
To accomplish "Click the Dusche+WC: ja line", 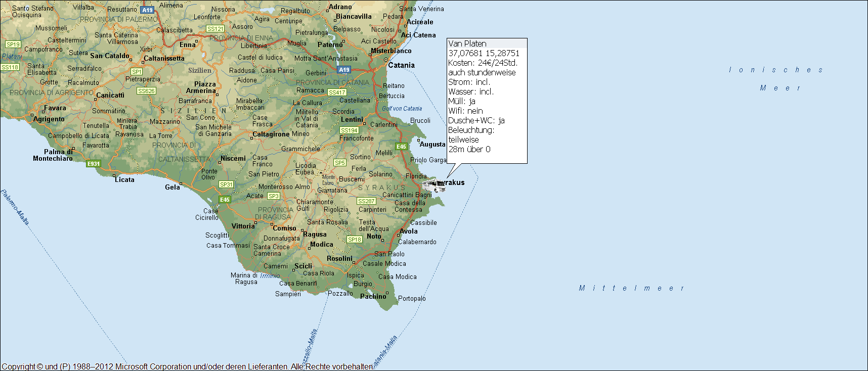I will pyautogui.click(x=476, y=121).
